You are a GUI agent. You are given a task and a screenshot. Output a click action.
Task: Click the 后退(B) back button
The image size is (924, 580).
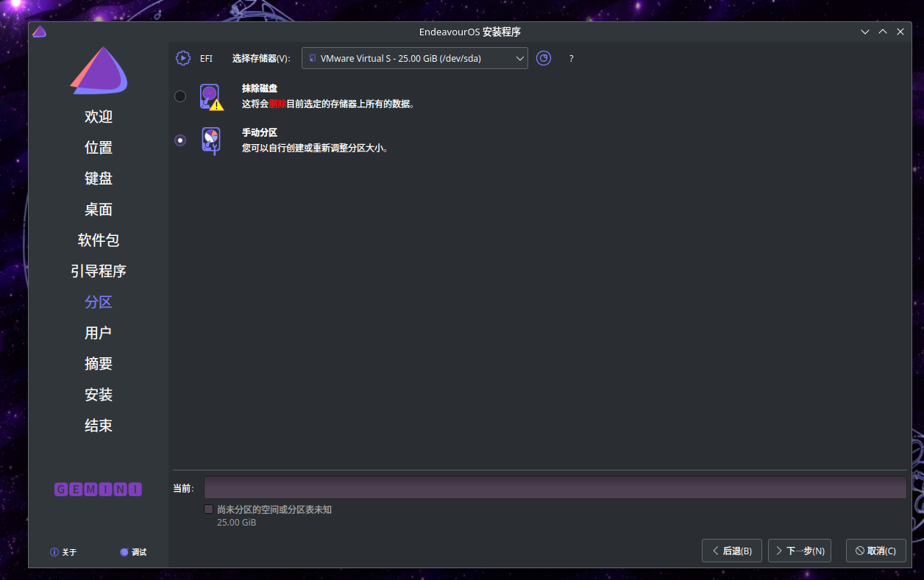[732, 551]
